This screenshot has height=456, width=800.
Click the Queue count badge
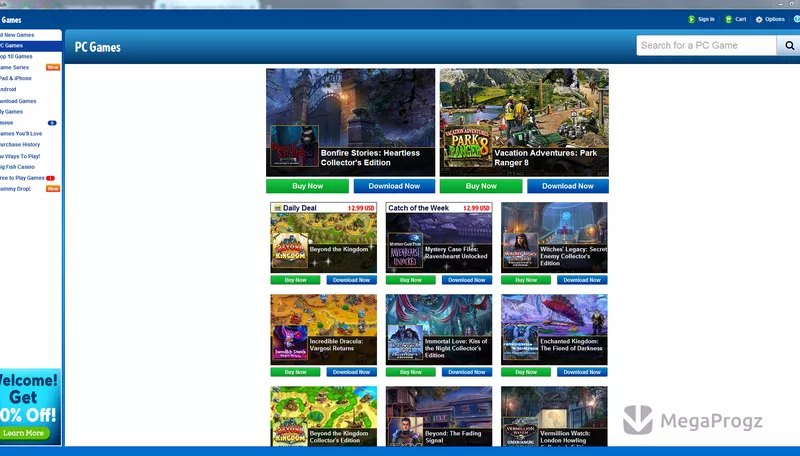(52, 123)
